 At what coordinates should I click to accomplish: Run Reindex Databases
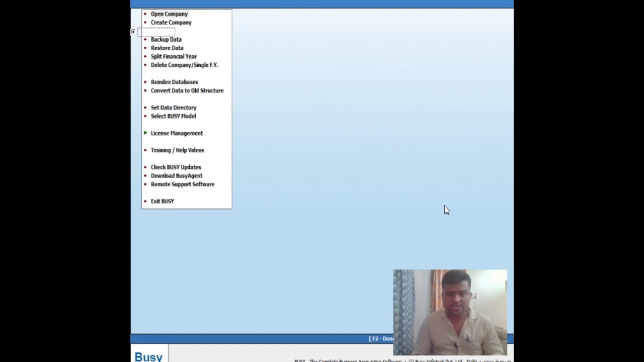pyautogui.click(x=174, y=82)
